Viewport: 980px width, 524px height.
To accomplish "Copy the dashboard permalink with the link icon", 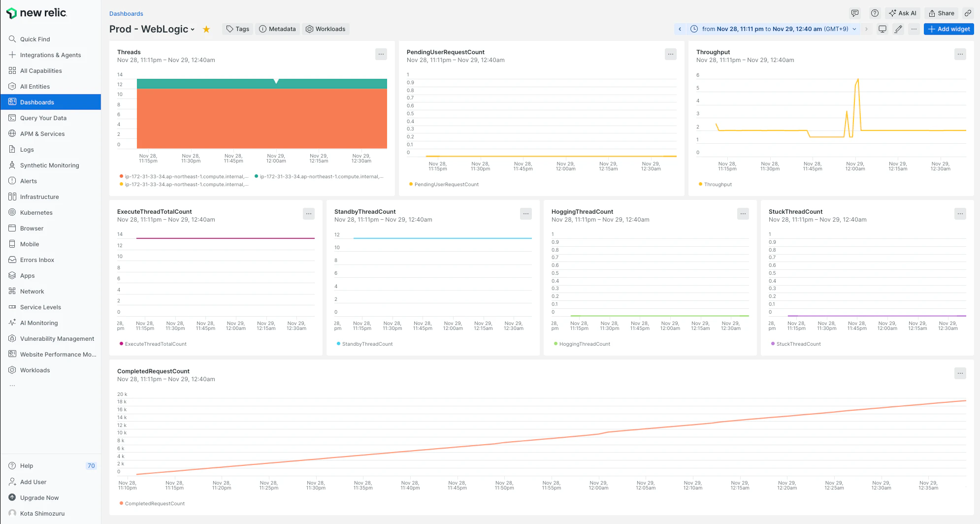I will (x=968, y=13).
